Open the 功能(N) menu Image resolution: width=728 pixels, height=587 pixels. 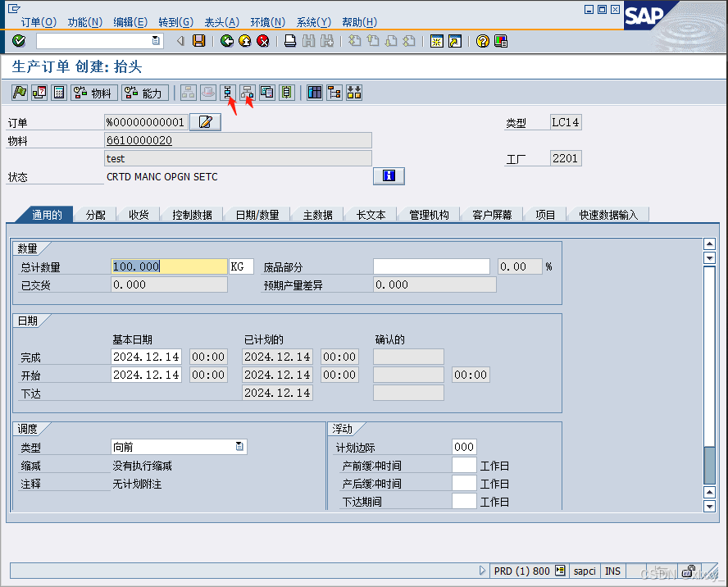coord(85,22)
